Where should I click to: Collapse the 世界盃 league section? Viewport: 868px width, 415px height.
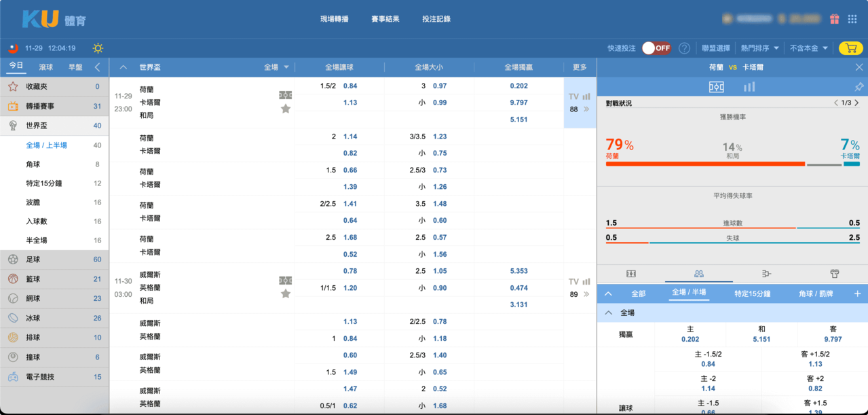(123, 67)
